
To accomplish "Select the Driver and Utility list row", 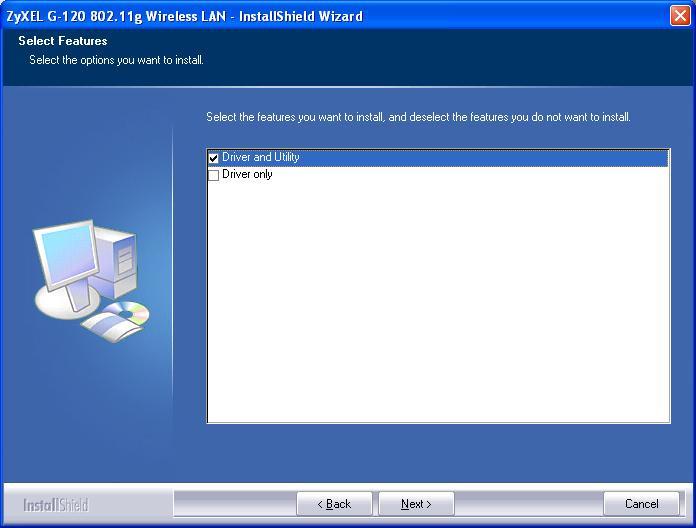I will (x=438, y=158).
